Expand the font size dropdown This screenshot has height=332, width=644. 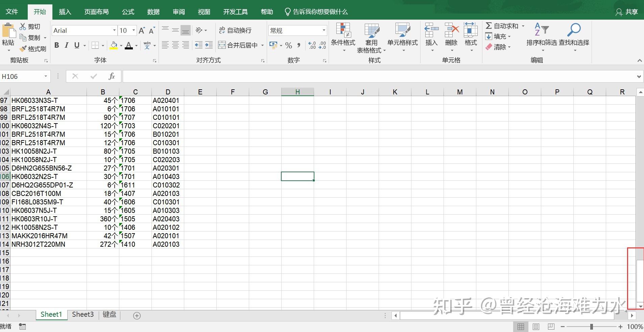click(x=134, y=30)
